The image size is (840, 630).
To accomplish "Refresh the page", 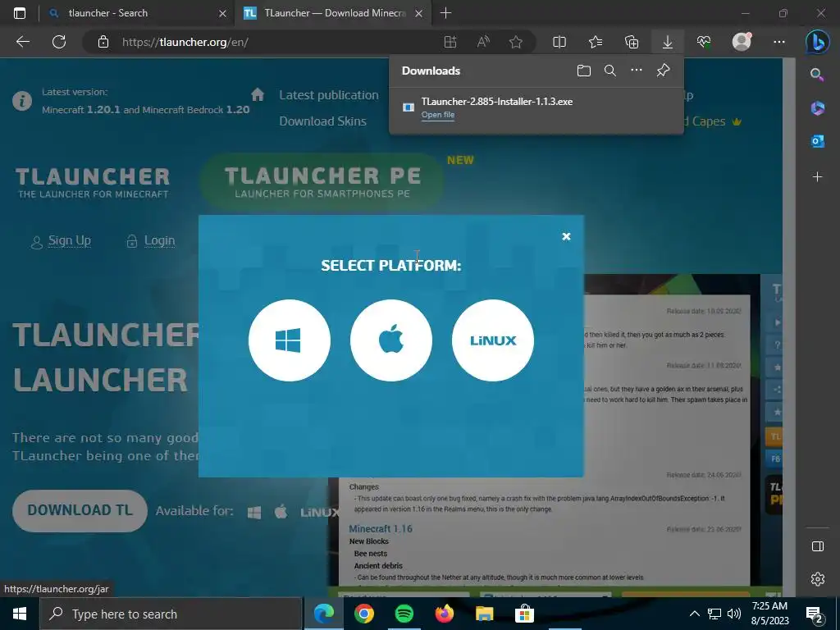I will pos(59,42).
